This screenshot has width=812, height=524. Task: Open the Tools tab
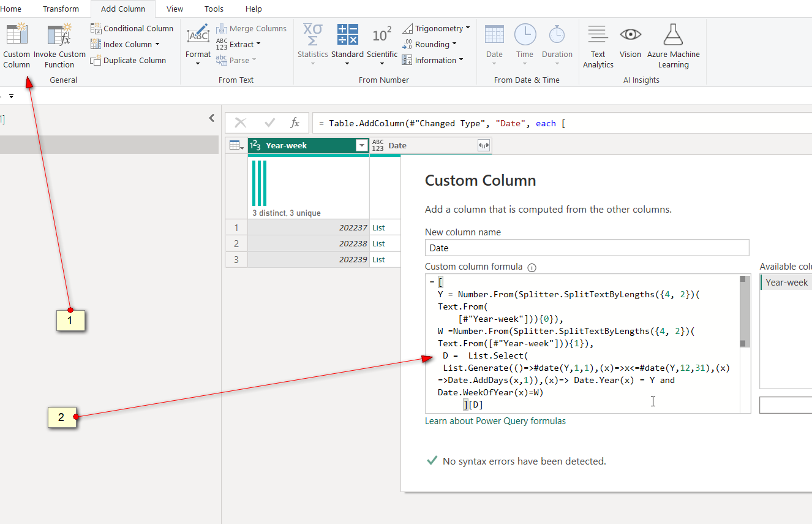[214, 9]
